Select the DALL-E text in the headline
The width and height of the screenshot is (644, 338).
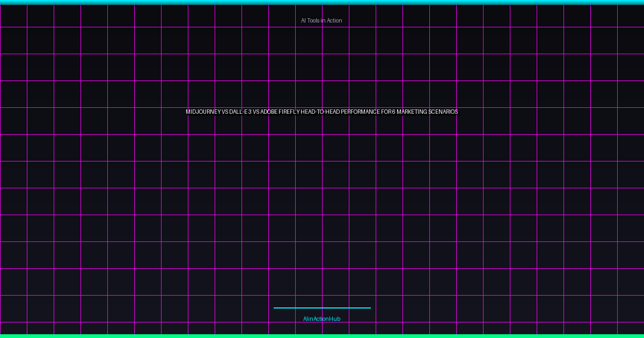pyautogui.click(x=238, y=112)
